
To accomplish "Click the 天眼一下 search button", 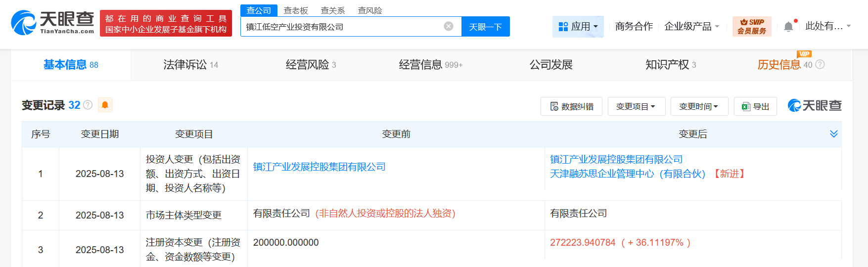I will click(x=485, y=27).
